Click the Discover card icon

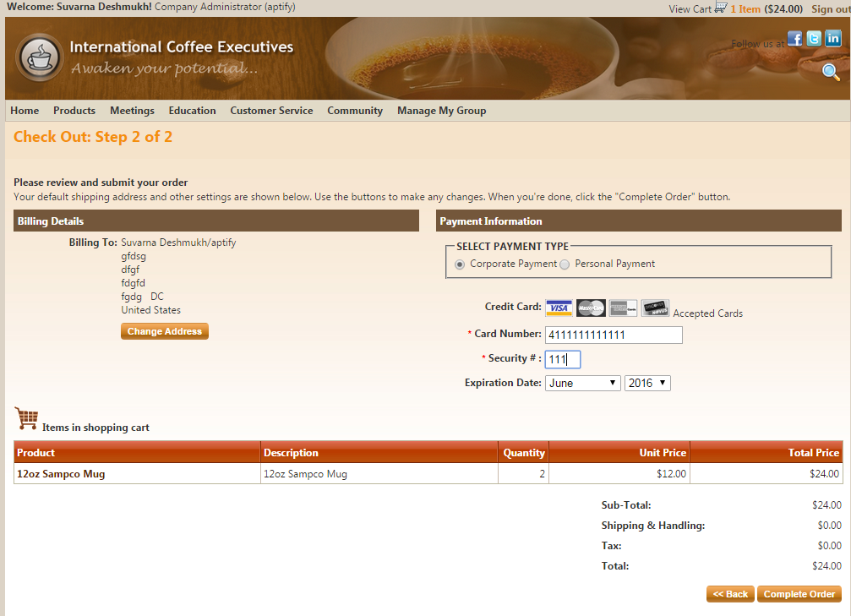pos(655,308)
